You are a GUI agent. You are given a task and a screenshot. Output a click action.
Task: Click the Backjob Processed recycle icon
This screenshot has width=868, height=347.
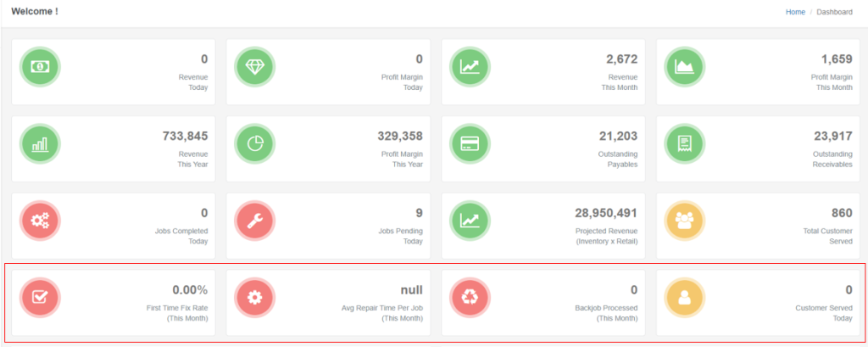470,298
